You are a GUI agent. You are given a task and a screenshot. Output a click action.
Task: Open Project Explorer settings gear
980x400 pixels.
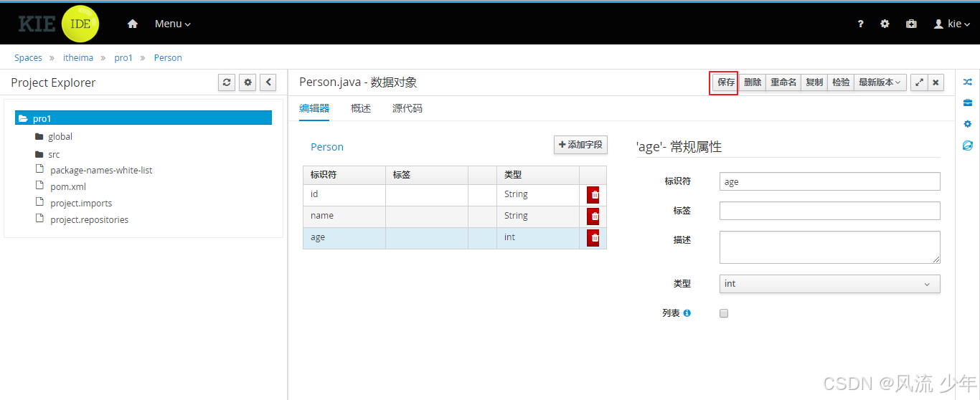coord(248,82)
